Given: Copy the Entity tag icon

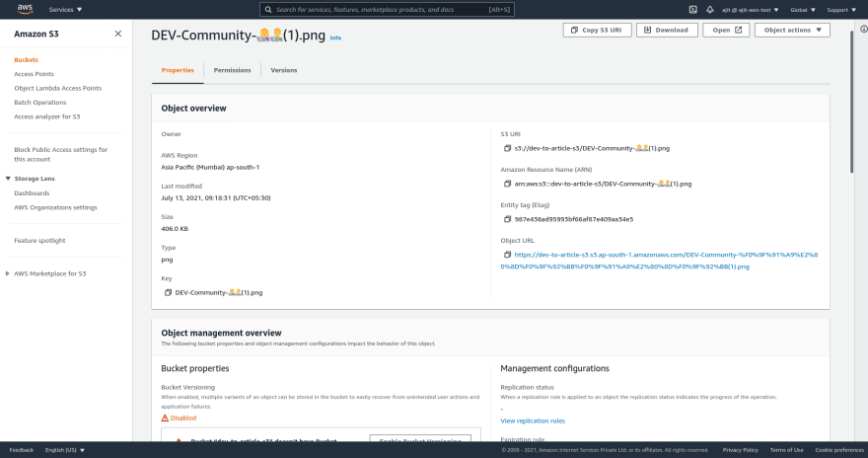Looking at the screenshot, I should [507, 219].
